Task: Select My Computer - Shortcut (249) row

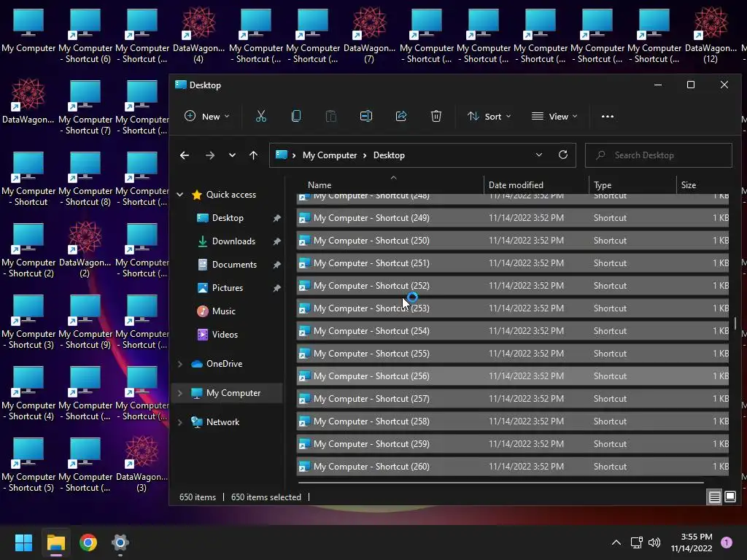Action: point(513,217)
